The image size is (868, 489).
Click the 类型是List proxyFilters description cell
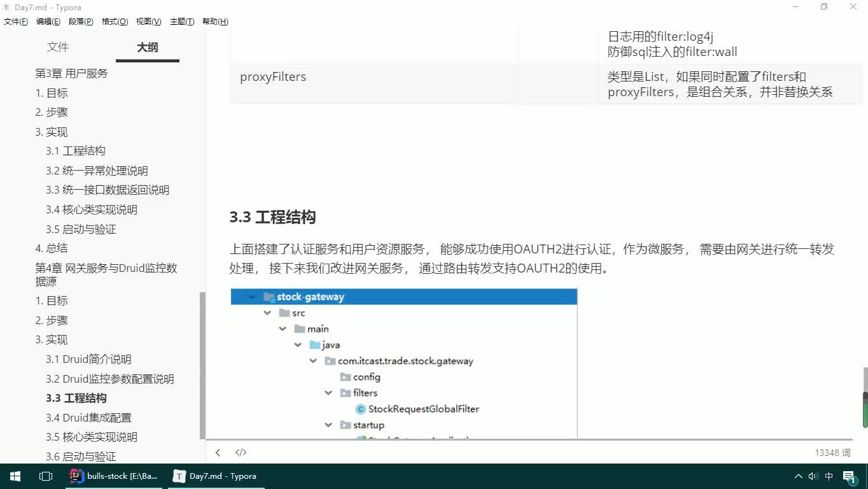[x=730, y=84]
